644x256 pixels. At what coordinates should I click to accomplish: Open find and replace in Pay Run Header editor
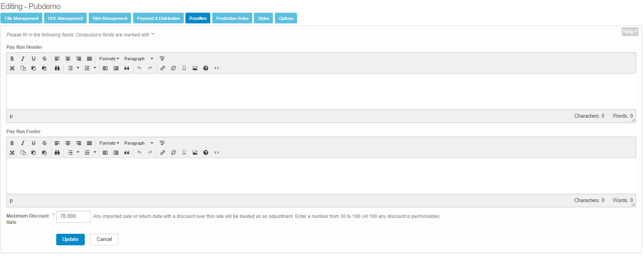(x=57, y=68)
